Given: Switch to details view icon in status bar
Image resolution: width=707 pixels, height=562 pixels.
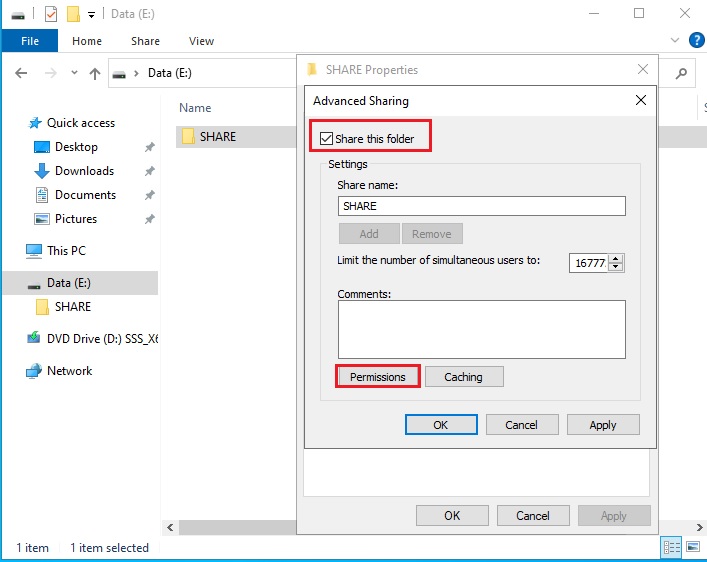Looking at the screenshot, I should pyautogui.click(x=671, y=547).
